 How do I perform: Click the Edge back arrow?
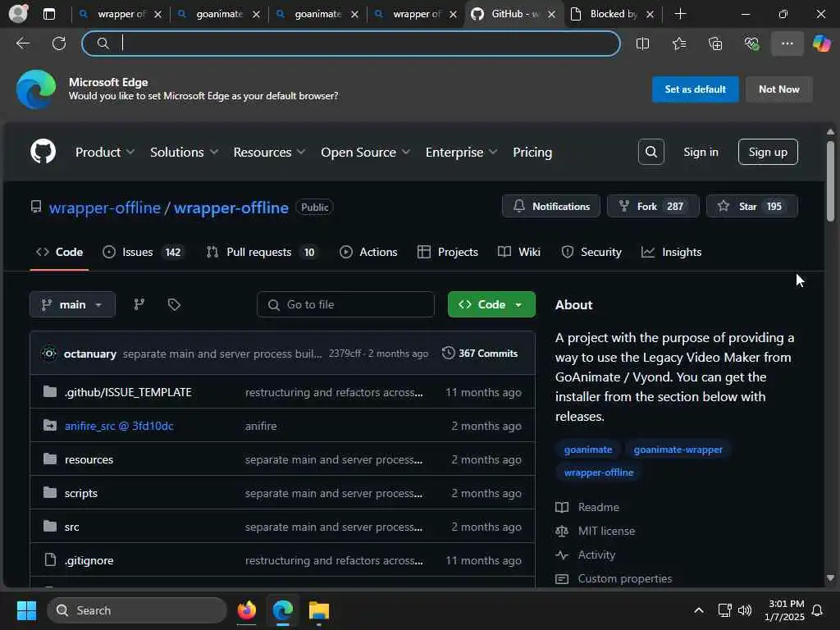coord(22,43)
